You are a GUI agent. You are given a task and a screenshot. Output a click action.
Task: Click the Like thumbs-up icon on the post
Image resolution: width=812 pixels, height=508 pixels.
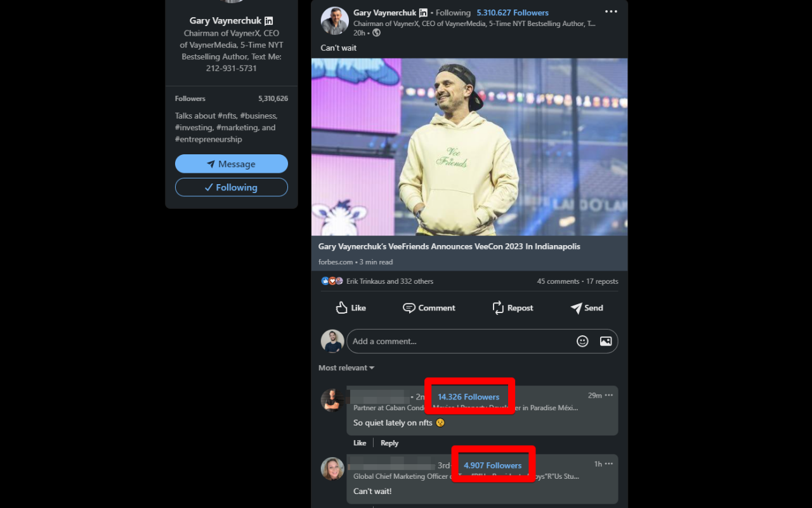coord(342,308)
